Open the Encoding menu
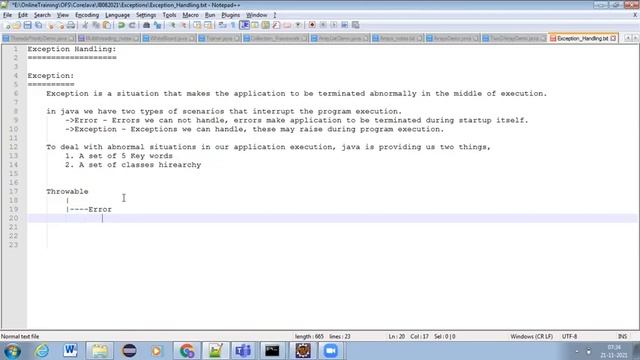640x360 pixels. click(87, 15)
